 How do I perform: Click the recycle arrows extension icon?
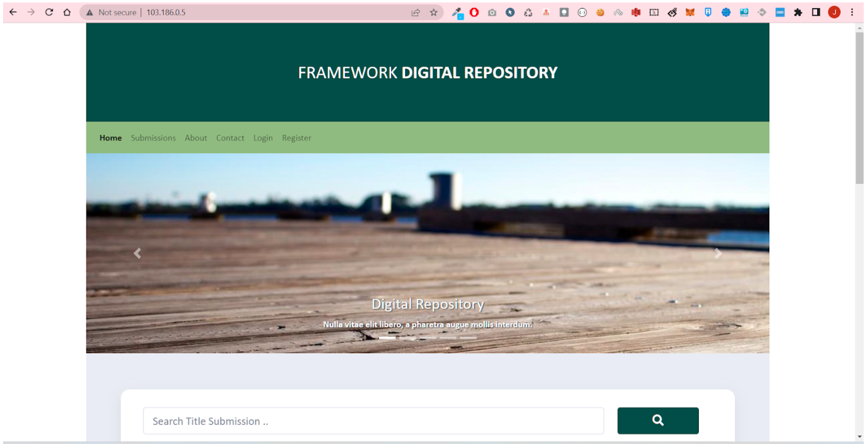(528, 12)
